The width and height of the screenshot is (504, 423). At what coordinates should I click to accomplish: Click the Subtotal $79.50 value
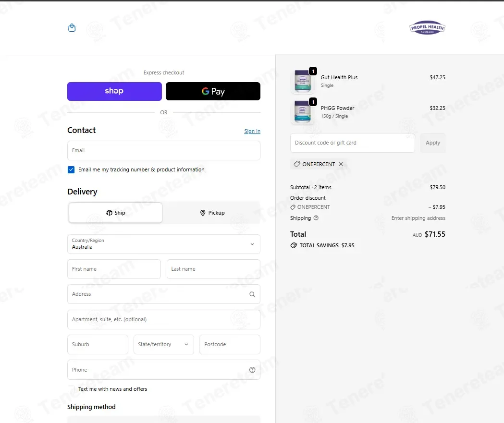point(438,187)
